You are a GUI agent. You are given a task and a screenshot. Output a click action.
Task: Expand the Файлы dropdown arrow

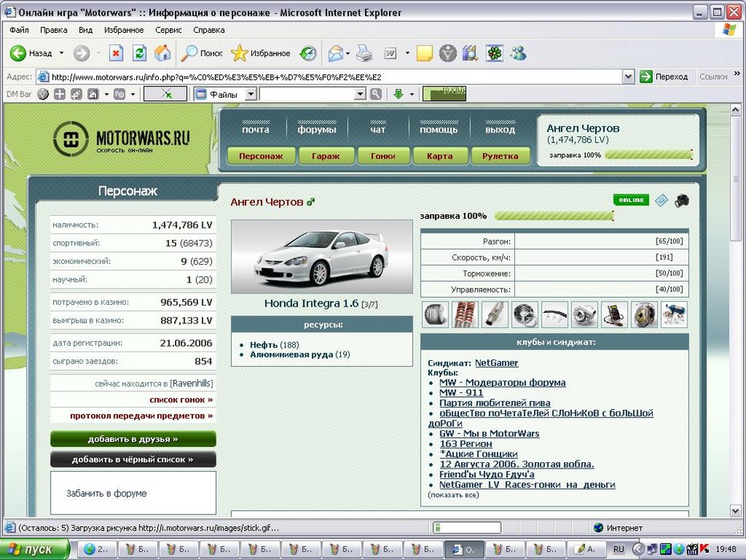pyautogui.click(x=251, y=94)
